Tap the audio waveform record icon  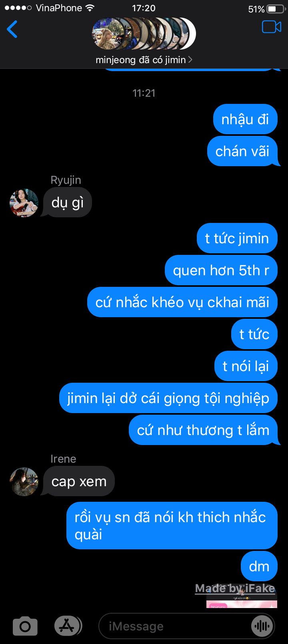[262, 626]
